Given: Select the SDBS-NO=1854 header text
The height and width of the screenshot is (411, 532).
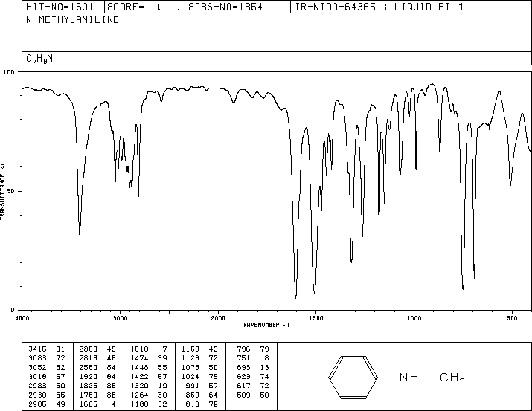Looking at the screenshot, I should point(225,7).
